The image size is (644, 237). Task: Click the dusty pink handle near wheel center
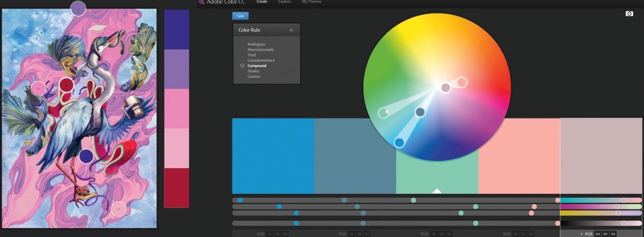(x=446, y=88)
